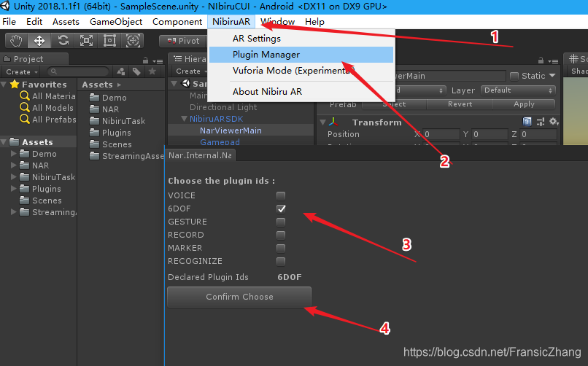Select the Nar.Internal plugin window tab

200,155
